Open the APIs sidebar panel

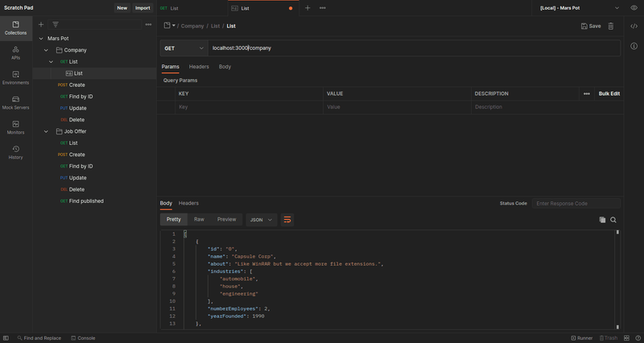tap(15, 53)
